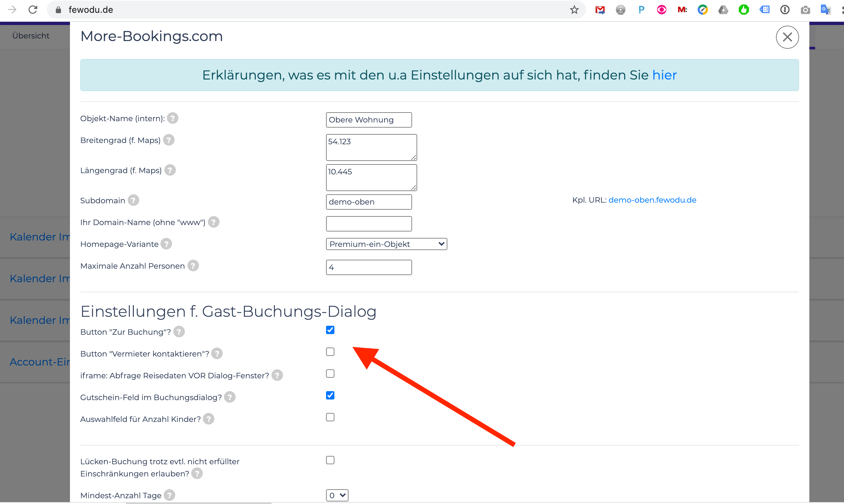The image size is (844, 504).
Task: Click Längengrad textarea with 10.445
Action: [371, 178]
